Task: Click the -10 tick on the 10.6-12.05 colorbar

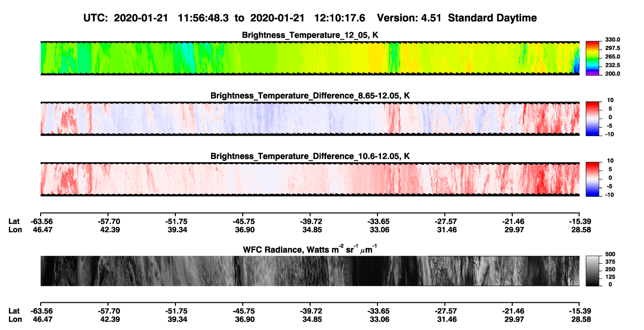Action: tap(610, 195)
